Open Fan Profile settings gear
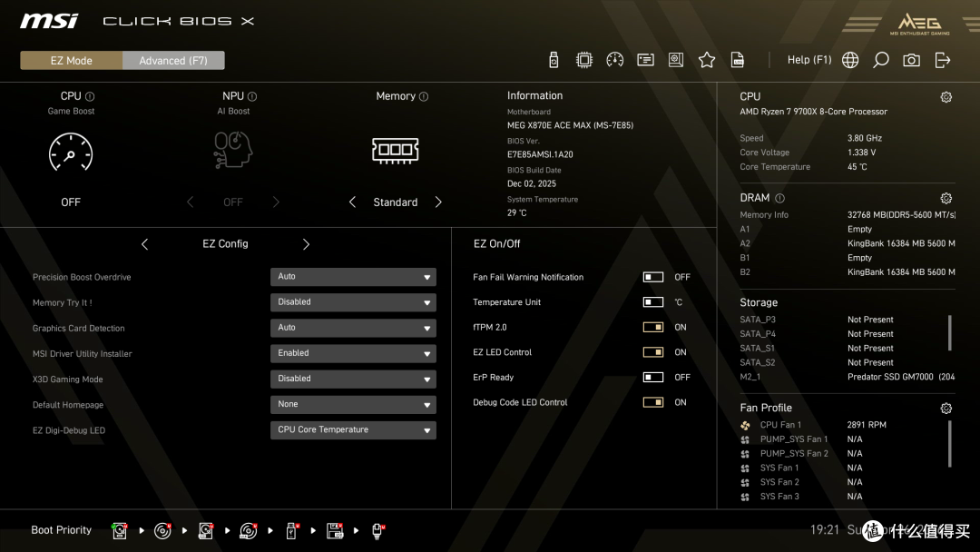Image resolution: width=980 pixels, height=552 pixels. 946,409
